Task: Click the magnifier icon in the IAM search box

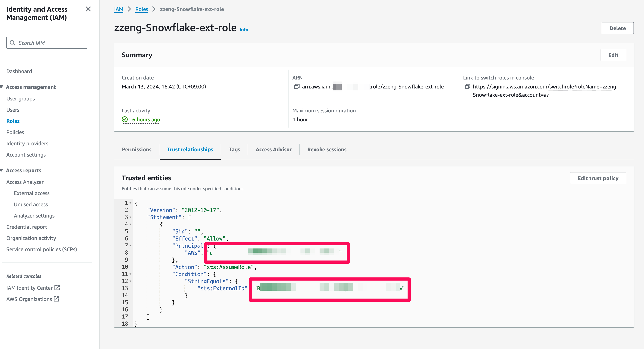Action: (x=13, y=42)
